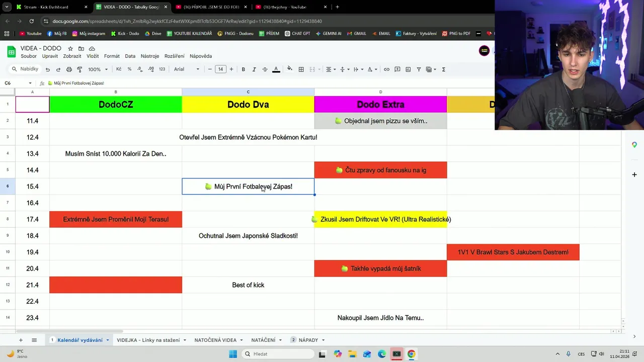
Task: Decrease decimal places
Action: (140, 69)
